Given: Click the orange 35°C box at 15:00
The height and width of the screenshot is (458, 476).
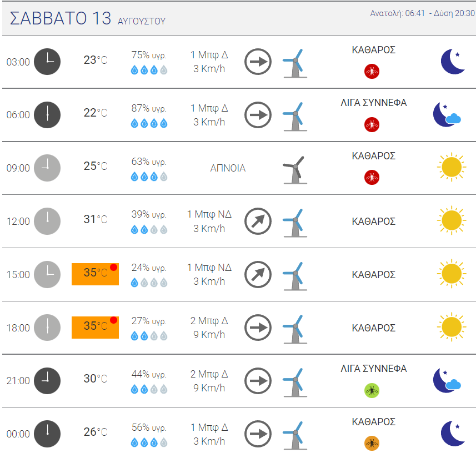Looking at the screenshot, I should click(95, 274).
